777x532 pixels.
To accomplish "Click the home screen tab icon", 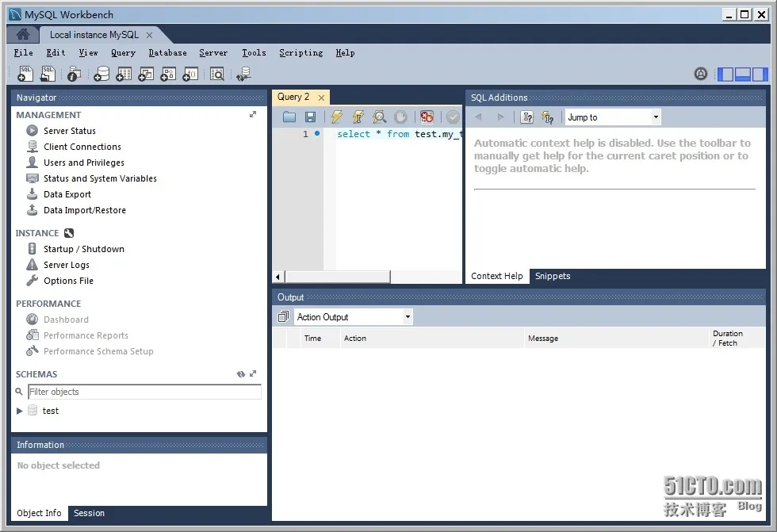I will pyautogui.click(x=23, y=34).
